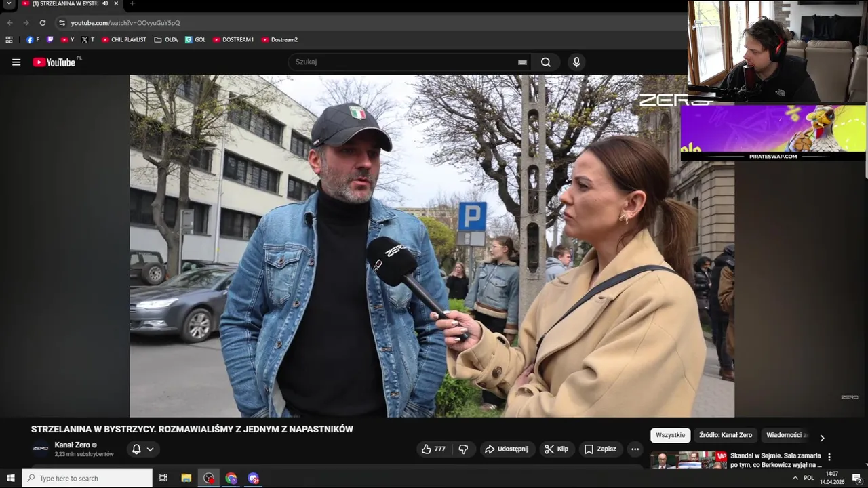Image resolution: width=868 pixels, height=488 pixels.
Task: Dislike the video with thumbs down
Action: [463, 449]
